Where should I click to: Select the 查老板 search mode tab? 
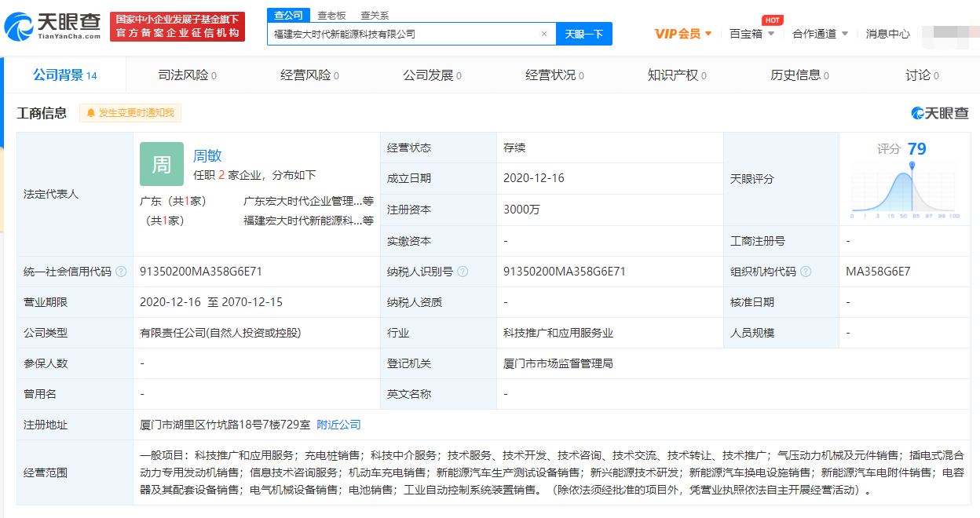click(x=330, y=15)
